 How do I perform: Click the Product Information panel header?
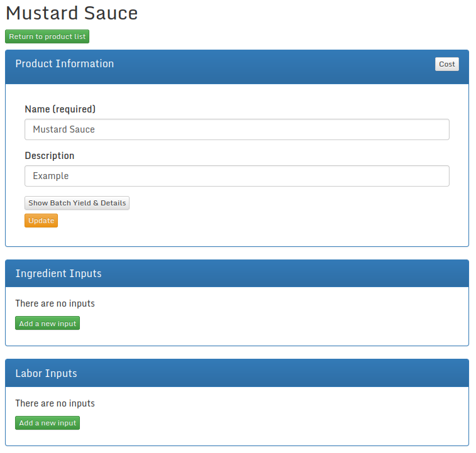pos(65,63)
